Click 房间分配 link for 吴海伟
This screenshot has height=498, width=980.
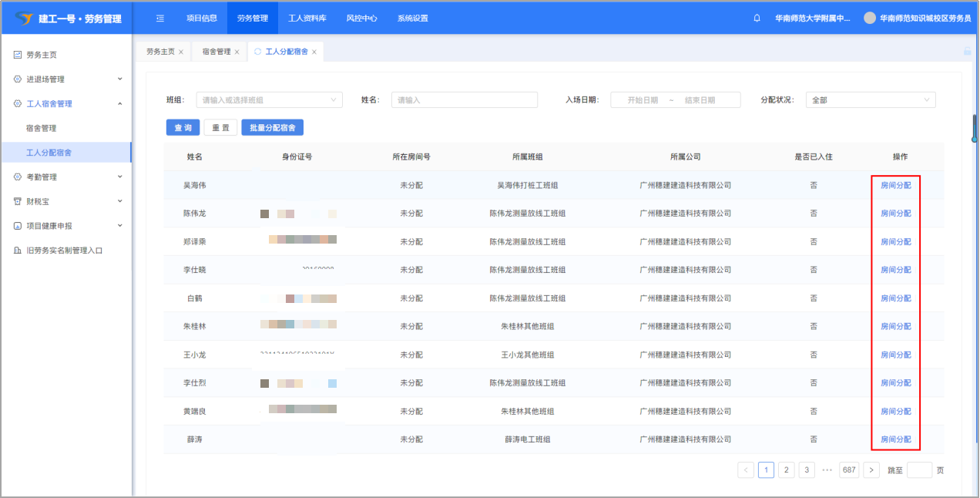[x=895, y=185]
